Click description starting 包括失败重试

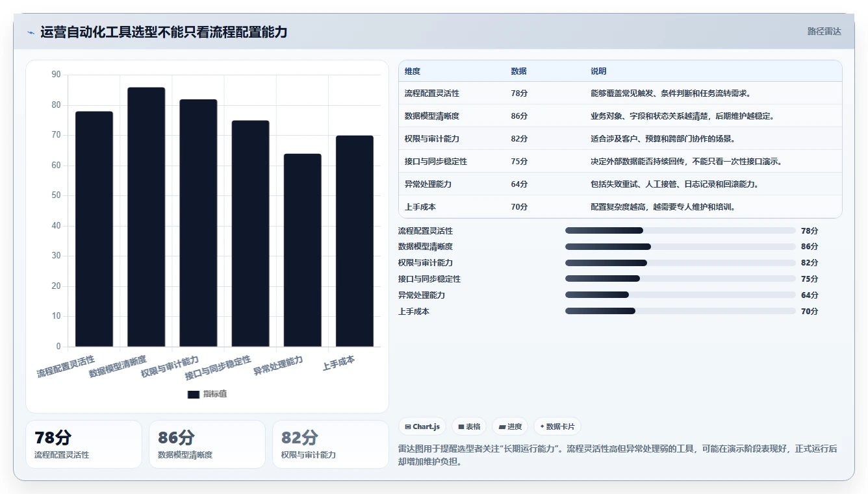[x=675, y=184]
